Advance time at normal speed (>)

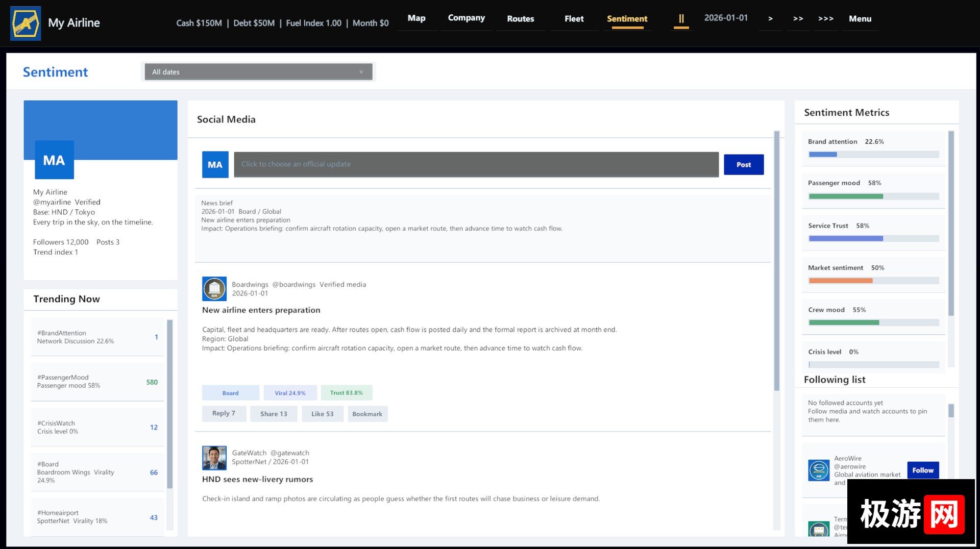pos(770,19)
